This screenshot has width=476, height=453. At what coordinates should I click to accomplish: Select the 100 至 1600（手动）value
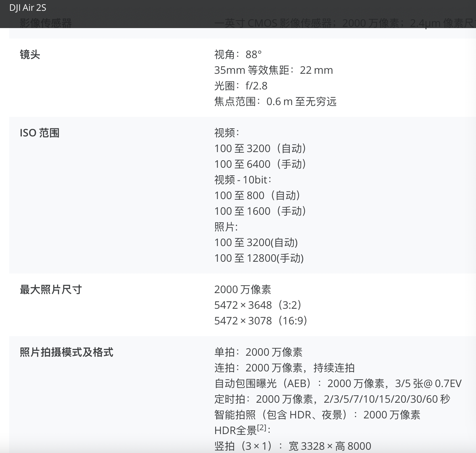260,211
